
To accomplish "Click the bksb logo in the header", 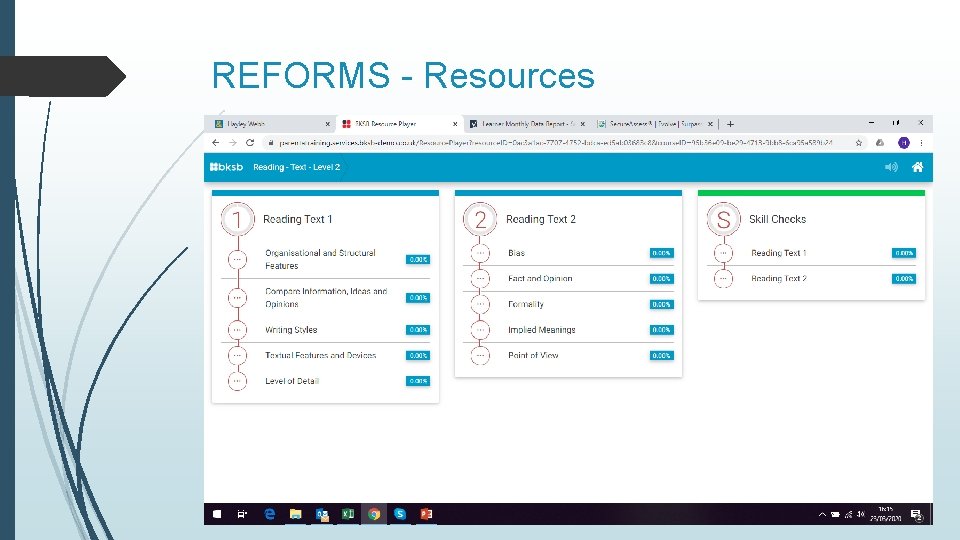I will coord(227,167).
